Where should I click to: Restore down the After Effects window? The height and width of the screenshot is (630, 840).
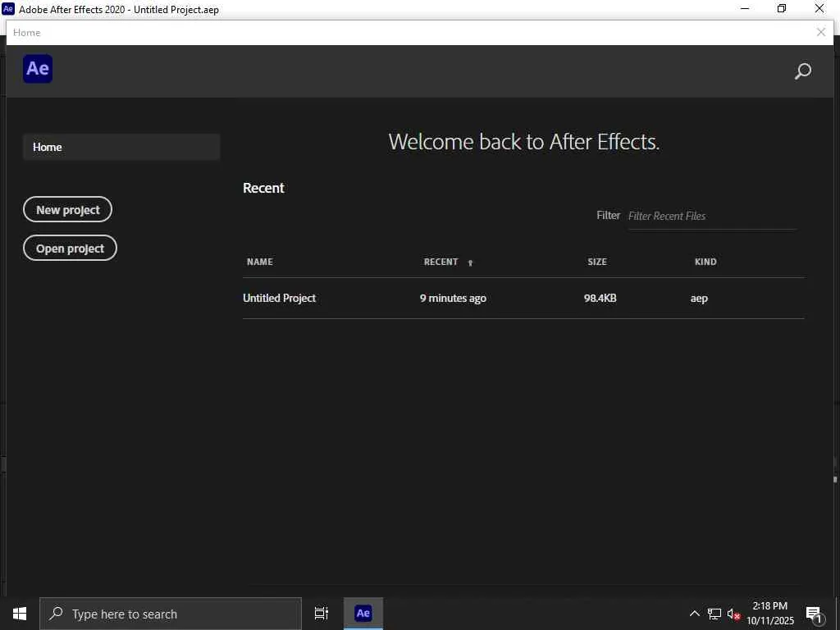click(x=782, y=8)
